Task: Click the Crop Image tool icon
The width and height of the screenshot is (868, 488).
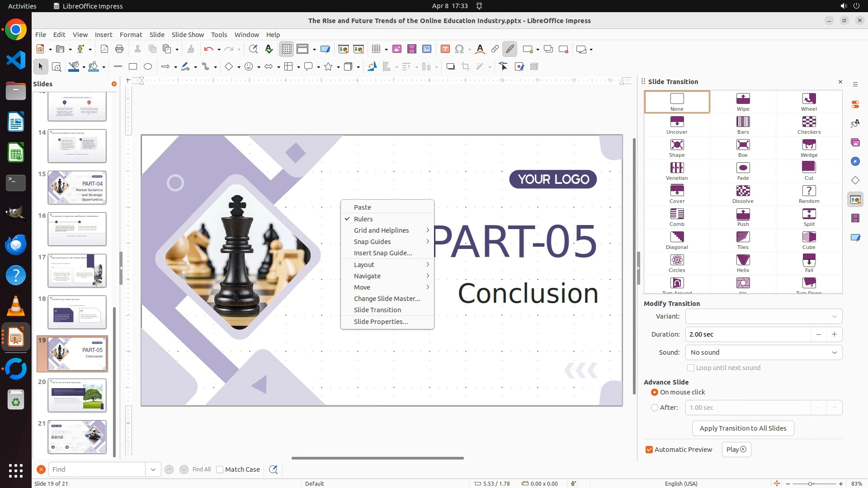Action: tap(465, 67)
